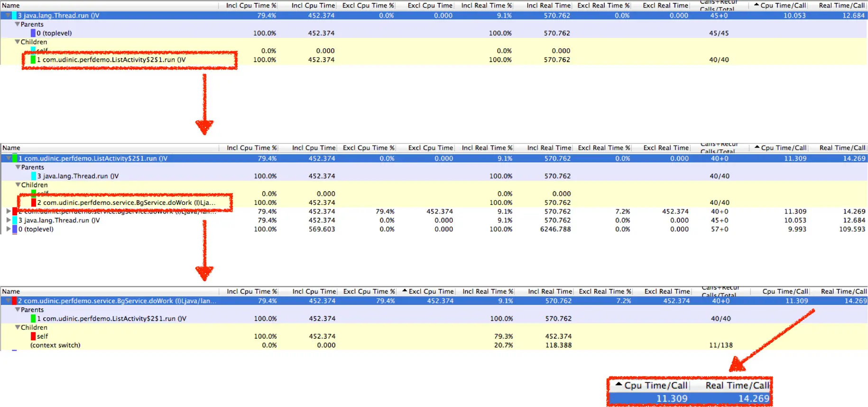Image resolution: width=868 pixels, height=407 pixels.
Task: Click the 569.603 Incl Cpu Time value
Action: [322, 229]
